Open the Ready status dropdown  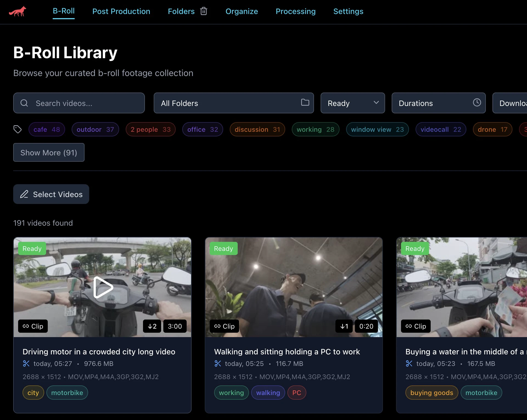pos(353,103)
